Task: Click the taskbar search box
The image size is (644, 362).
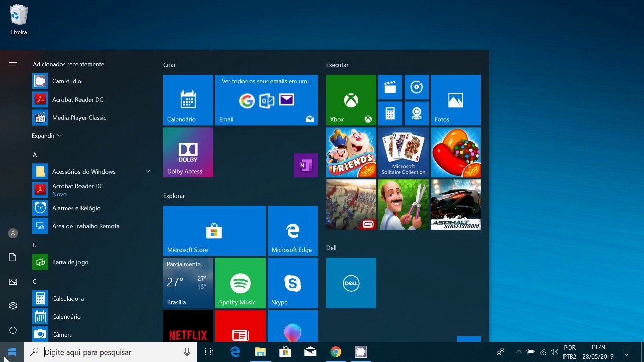Action: 110,352
